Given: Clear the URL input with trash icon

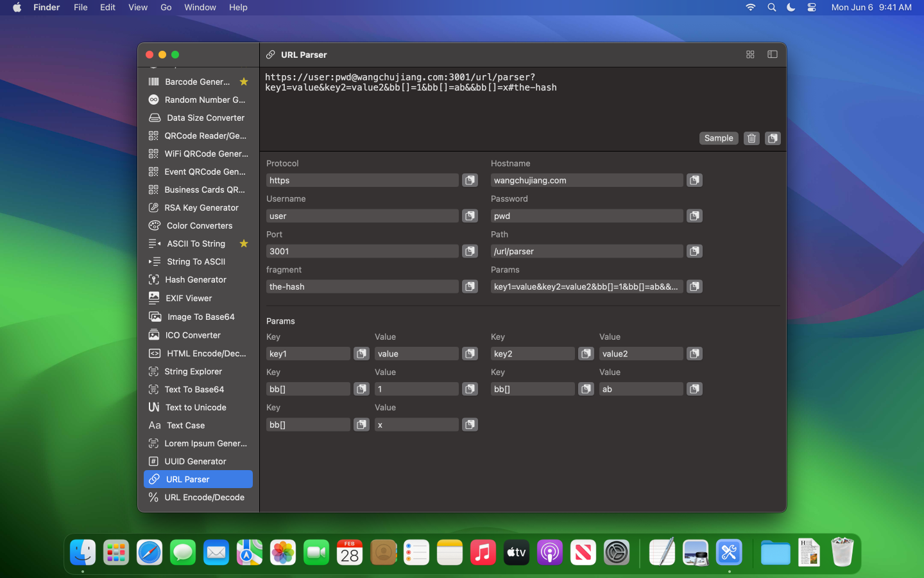Looking at the screenshot, I should pos(751,138).
